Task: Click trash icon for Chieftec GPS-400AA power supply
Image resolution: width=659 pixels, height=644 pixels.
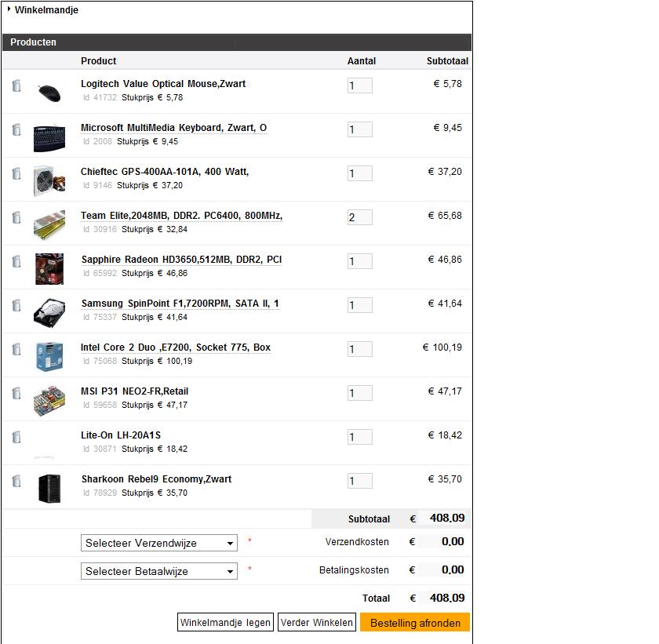Action: [16, 173]
